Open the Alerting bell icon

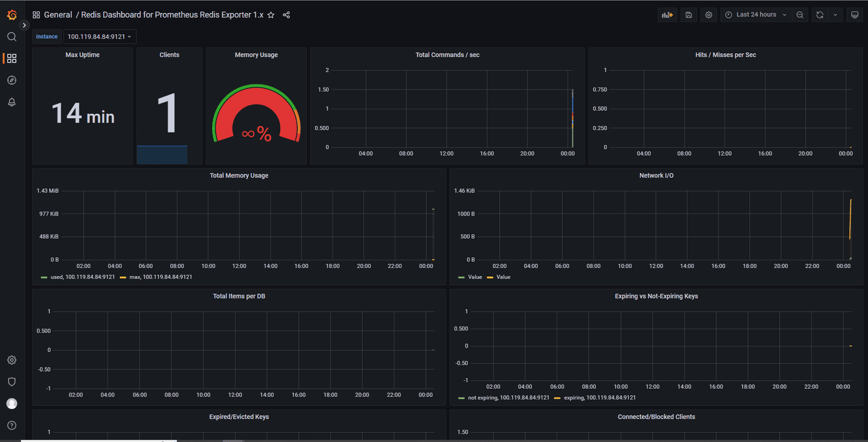(x=11, y=102)
